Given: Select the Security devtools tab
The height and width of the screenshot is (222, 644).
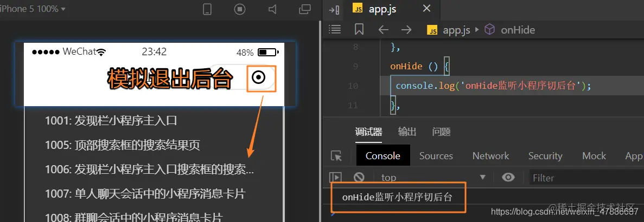Looking at the screenshot, I should coord(545,155).
